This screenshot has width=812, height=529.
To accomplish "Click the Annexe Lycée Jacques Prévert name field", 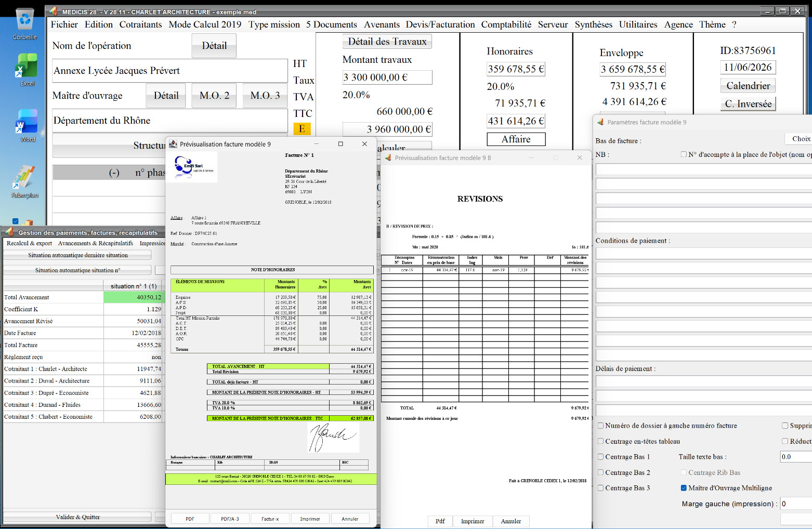I will 170,71.
